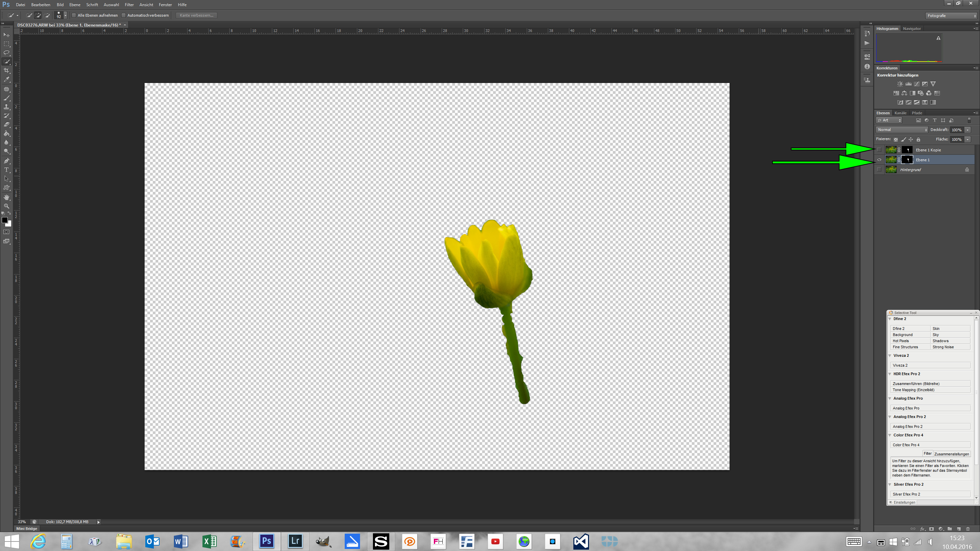Enable Alle Ebenen aufnehmen checkbox

pyautogui.click(x=74, y=16)
